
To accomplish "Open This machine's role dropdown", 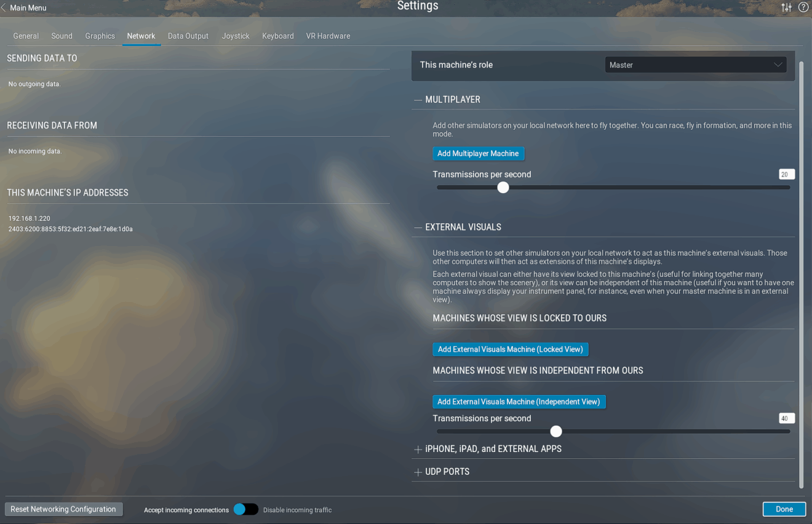I will (x=696, y=65).
